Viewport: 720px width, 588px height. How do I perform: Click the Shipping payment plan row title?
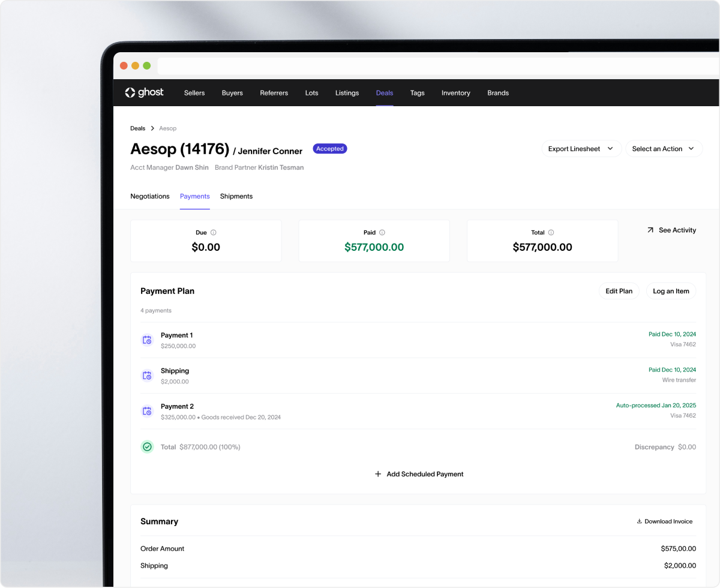click(175, 371)
